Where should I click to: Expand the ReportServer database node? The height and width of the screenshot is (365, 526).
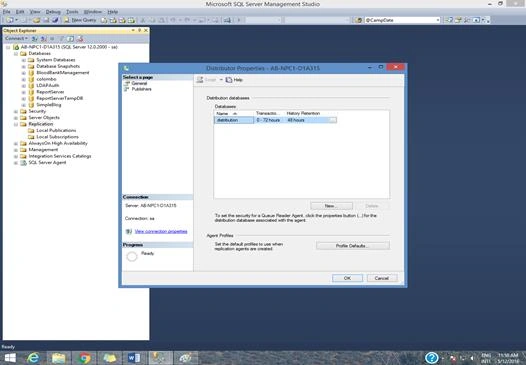pyautogui.click(x=23, y=92)
